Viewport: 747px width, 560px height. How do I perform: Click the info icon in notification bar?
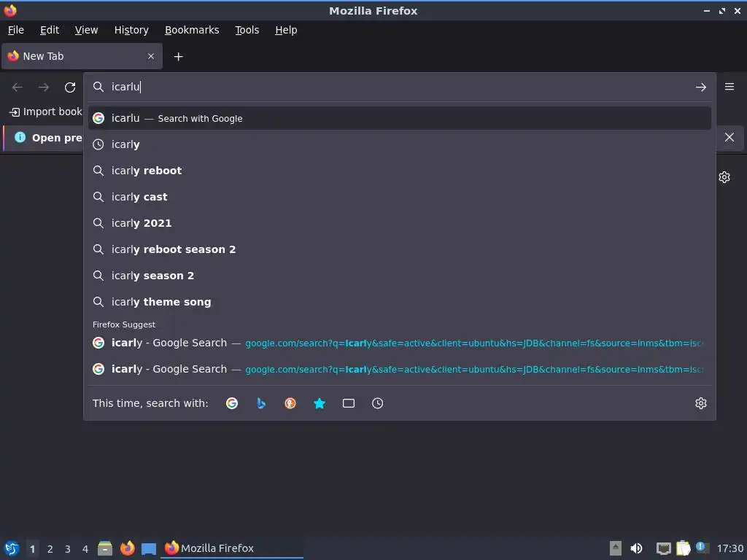[20, 137]
